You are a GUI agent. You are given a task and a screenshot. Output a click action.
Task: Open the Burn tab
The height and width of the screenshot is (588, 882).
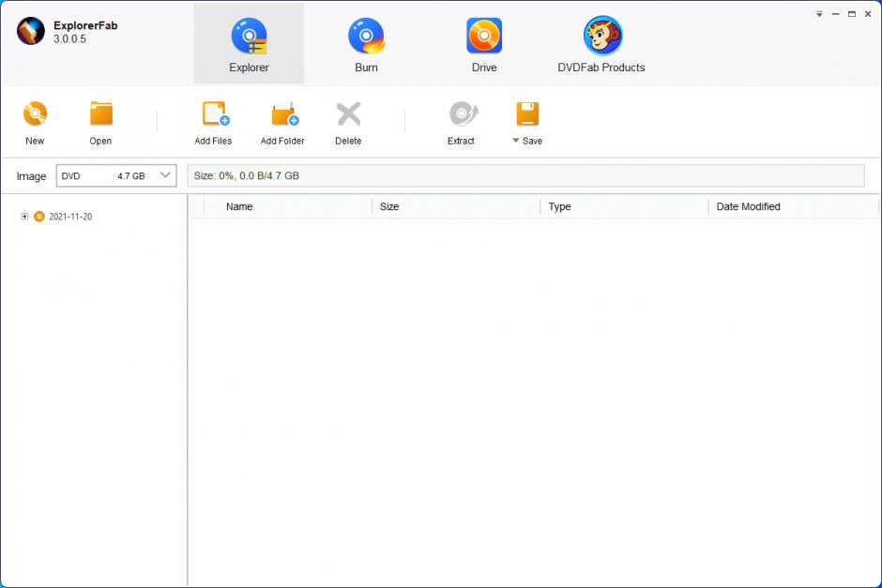pyautogui.click(x=366, y=44)
